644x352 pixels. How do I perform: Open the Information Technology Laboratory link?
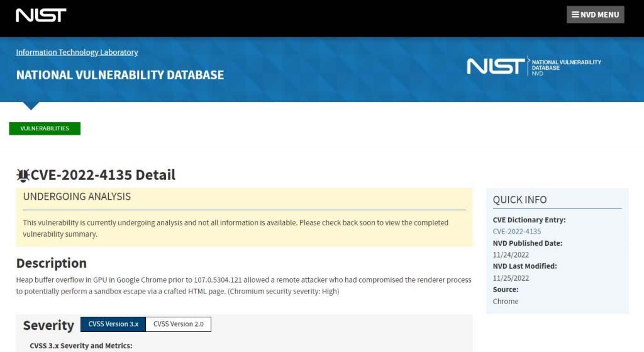tap(77, 52)
